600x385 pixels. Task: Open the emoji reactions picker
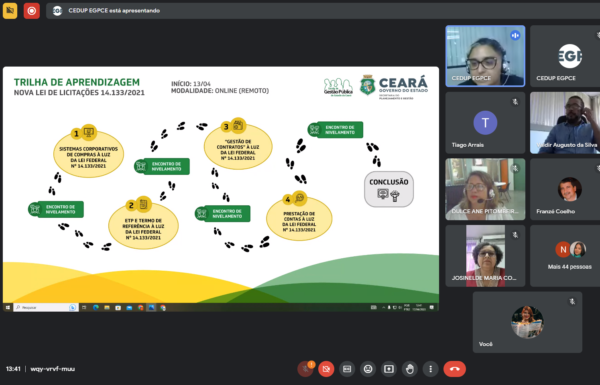click(368, 369)
